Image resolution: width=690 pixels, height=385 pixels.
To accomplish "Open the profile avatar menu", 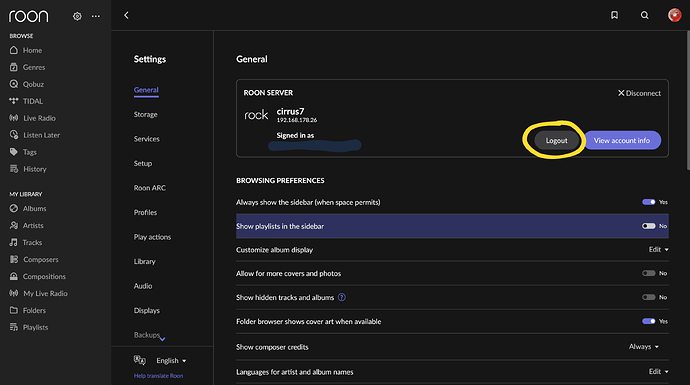I will coord(674,15).
